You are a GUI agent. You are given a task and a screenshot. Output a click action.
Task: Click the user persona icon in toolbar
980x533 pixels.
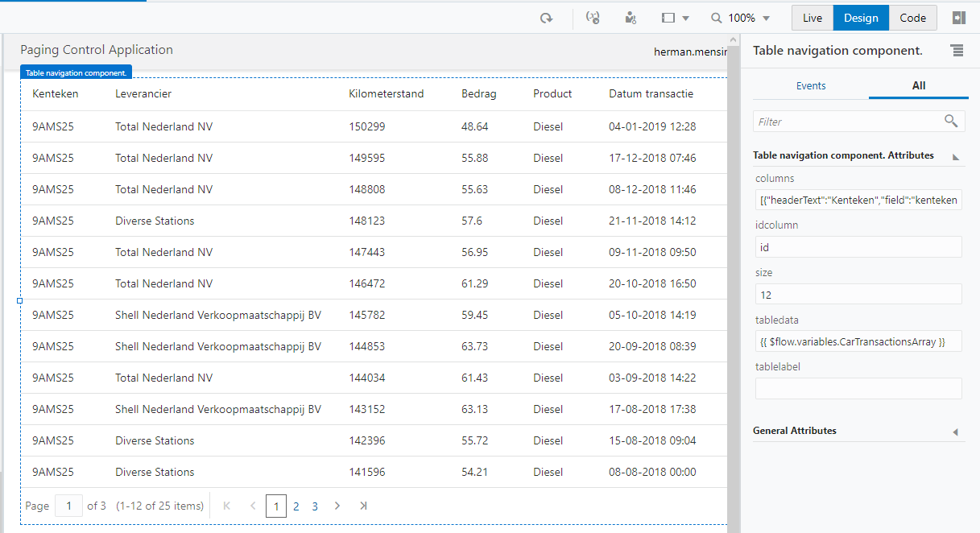coord(631,18)
